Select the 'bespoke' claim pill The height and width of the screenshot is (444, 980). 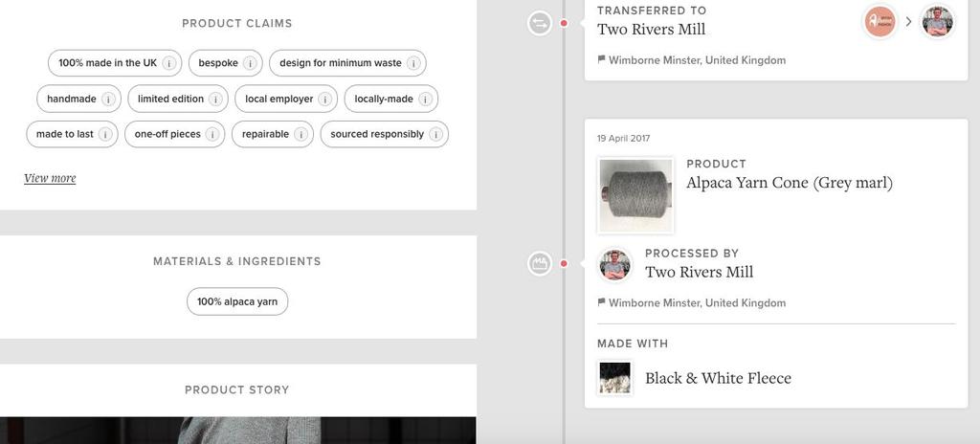(x=226, y=63)
